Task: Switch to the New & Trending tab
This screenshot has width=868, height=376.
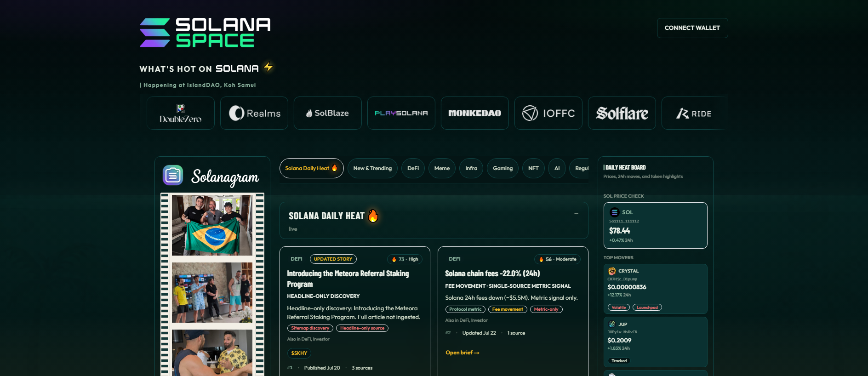Action: pyautogui.click(x=372, y=168)
